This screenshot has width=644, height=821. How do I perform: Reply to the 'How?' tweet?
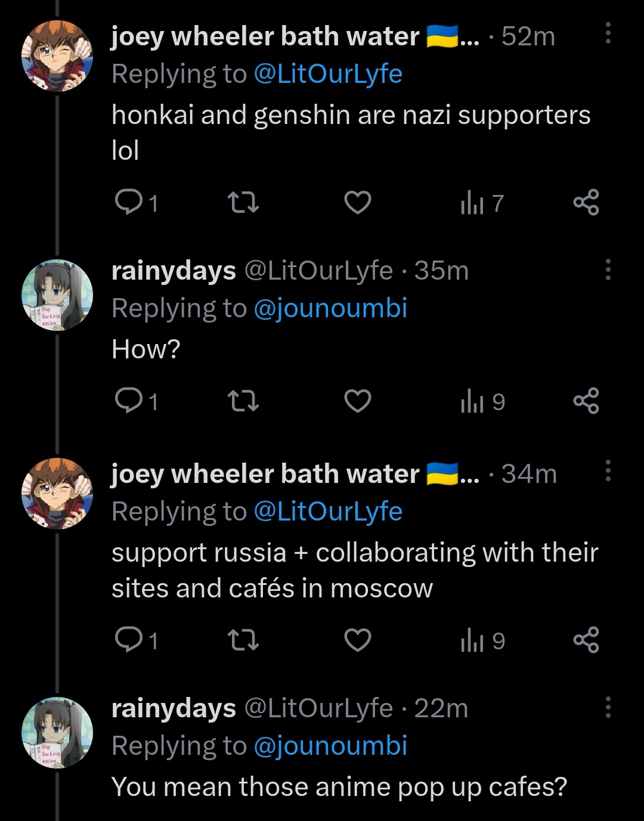[126, 402]
